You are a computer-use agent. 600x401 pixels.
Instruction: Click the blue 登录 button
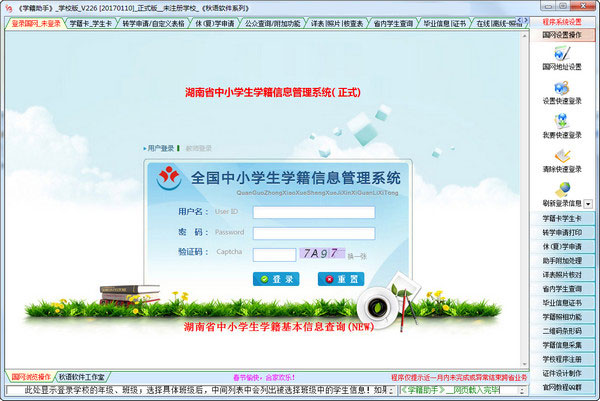coord(276,279)
